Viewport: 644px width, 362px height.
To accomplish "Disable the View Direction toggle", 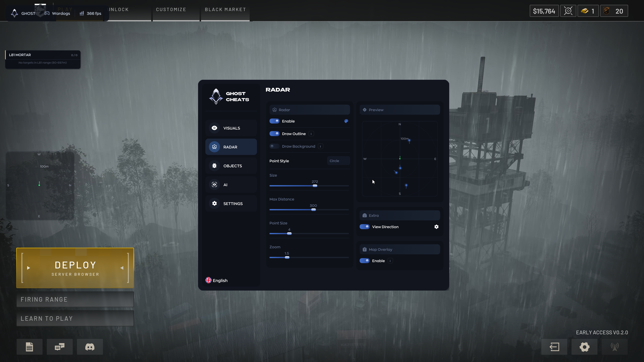I will pos(364,227).
